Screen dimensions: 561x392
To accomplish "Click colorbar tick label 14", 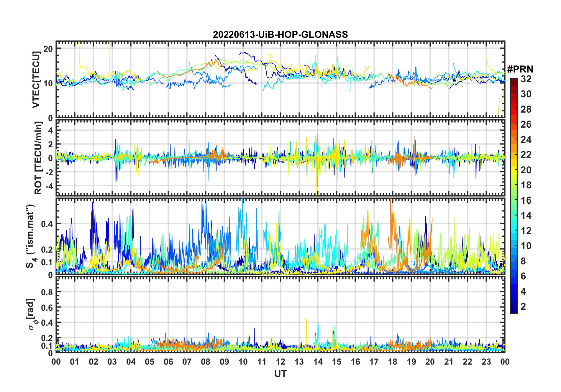I will [x=526, y=215].
